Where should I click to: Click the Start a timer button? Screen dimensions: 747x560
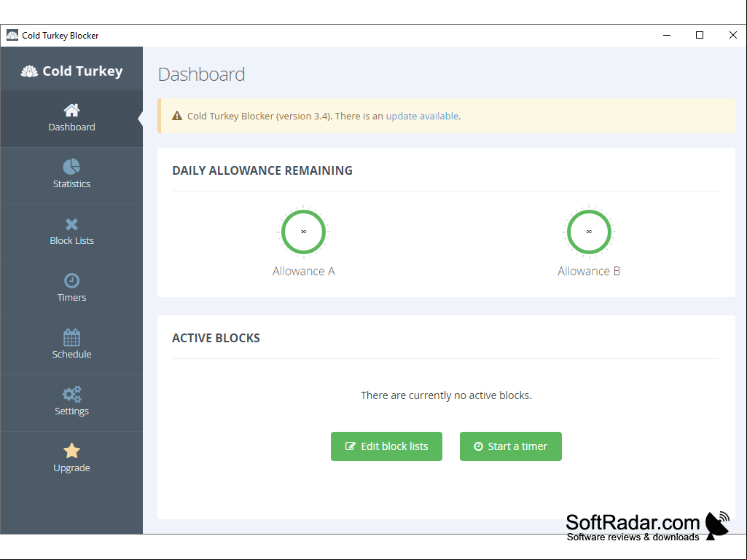click(x=511, y=446)
